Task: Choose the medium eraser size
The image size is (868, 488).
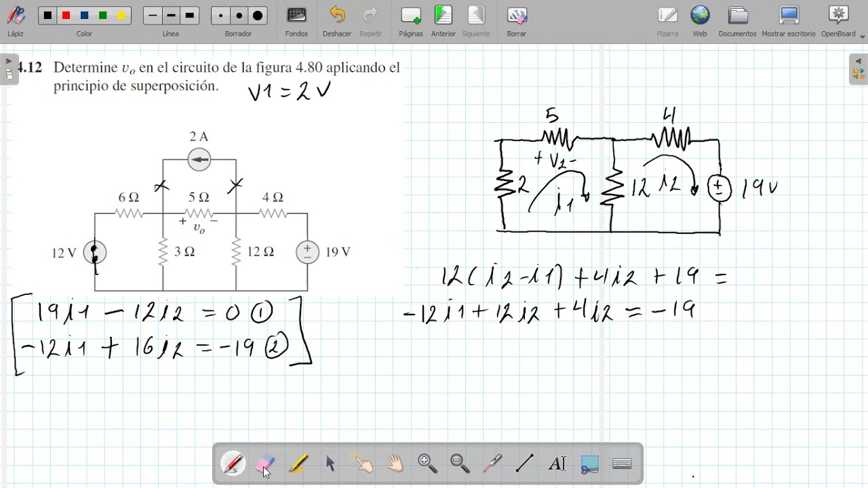Action: point(239,16)
